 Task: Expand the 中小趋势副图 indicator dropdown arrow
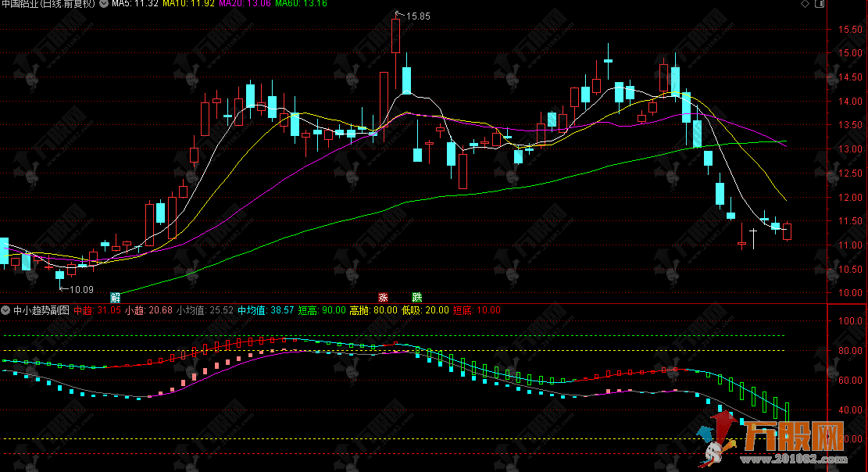(5, 310)
